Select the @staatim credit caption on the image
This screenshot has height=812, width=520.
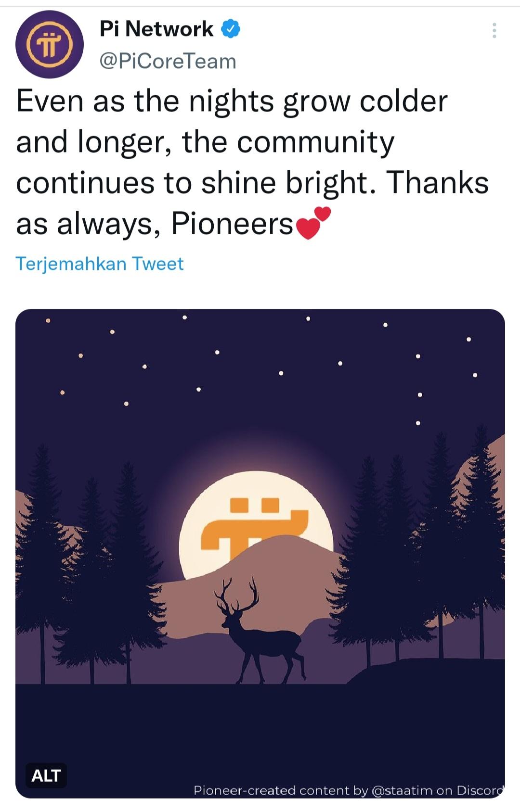pyautogui.click(x=348, y=790)
